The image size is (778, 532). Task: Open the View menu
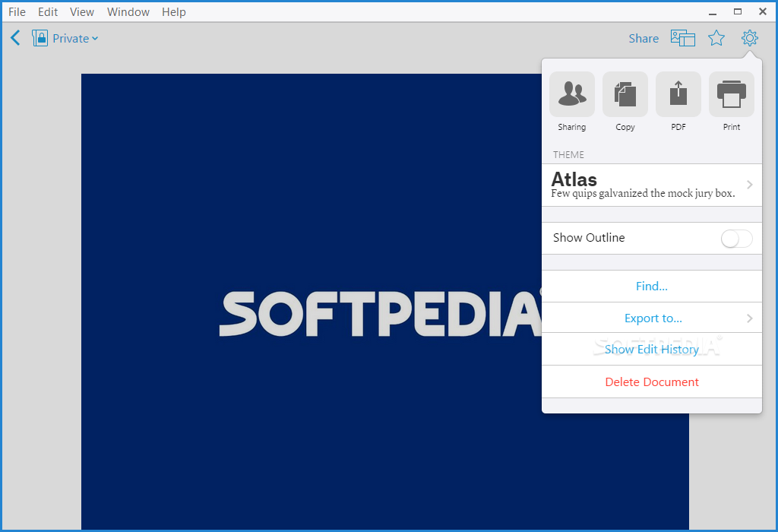coord(82,12)
